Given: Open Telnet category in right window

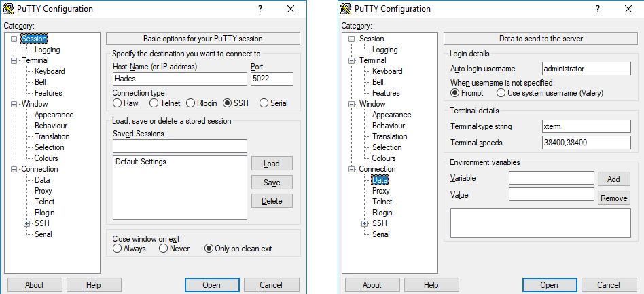Looking at the screenshot, I should click(382, 202).
